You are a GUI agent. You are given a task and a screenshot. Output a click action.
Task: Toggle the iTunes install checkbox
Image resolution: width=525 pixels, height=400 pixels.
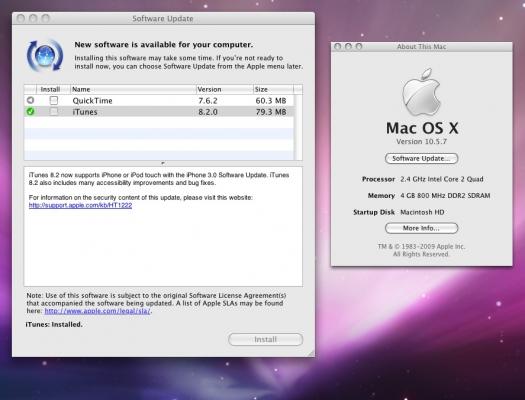[x=54, y=111]
